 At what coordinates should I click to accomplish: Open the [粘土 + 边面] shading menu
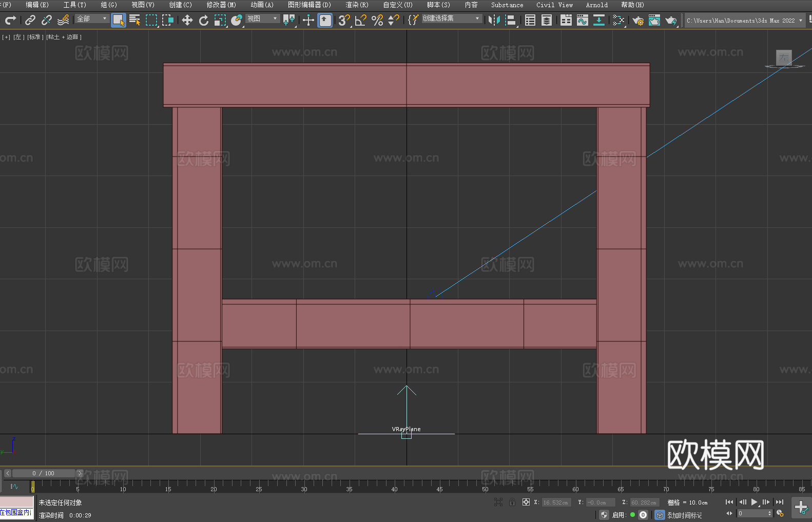(x=64, y=37)
